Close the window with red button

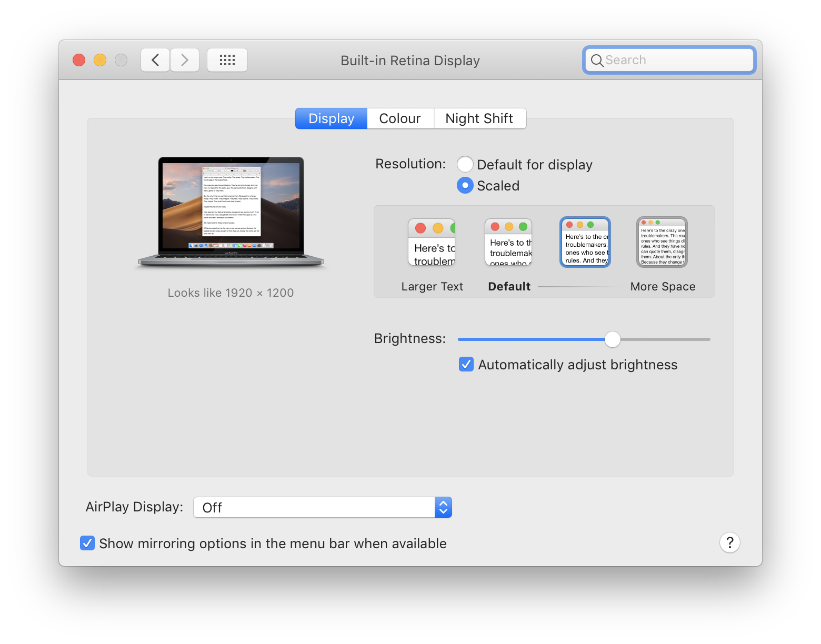(x=79, y=60)
